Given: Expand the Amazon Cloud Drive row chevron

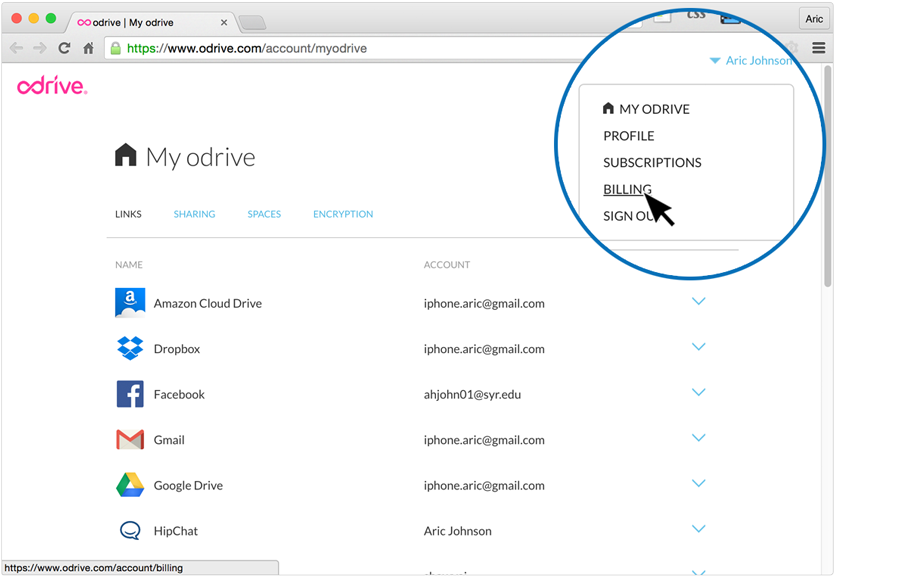Looking at the screenshot, I should [698, 301].
